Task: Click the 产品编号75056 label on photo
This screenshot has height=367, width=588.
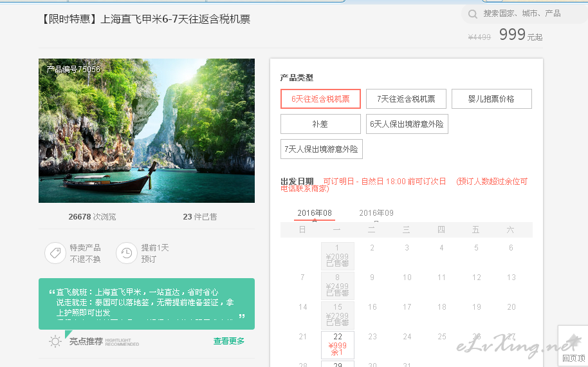Action: pos(73,70)
